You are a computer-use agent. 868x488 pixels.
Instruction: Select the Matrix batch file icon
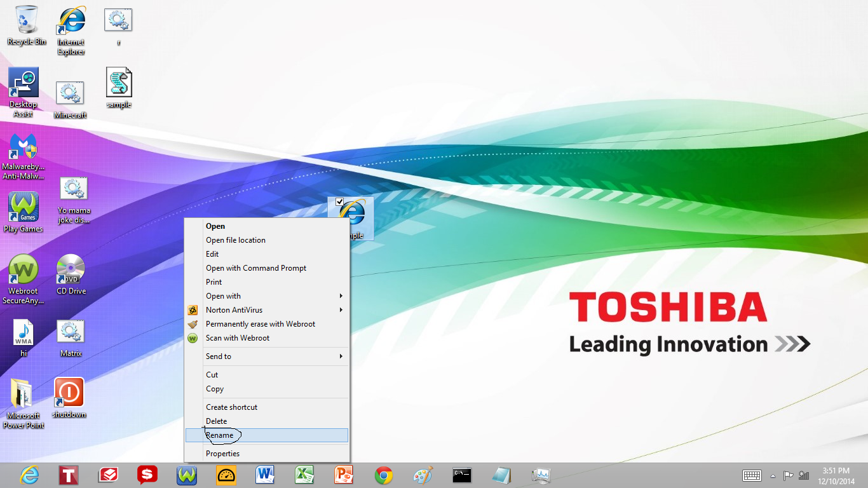[x=71, y=338]
